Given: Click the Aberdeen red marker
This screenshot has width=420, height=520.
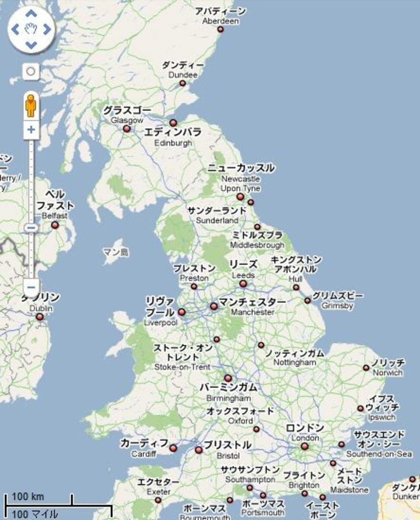Looking at the screenshot, I should pyautogui.click(x=221, y=29).
